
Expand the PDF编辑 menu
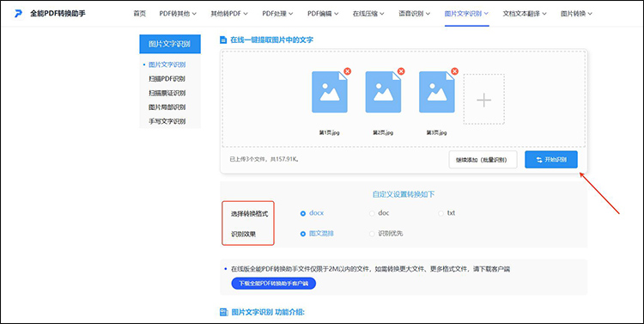click(323, 14)
